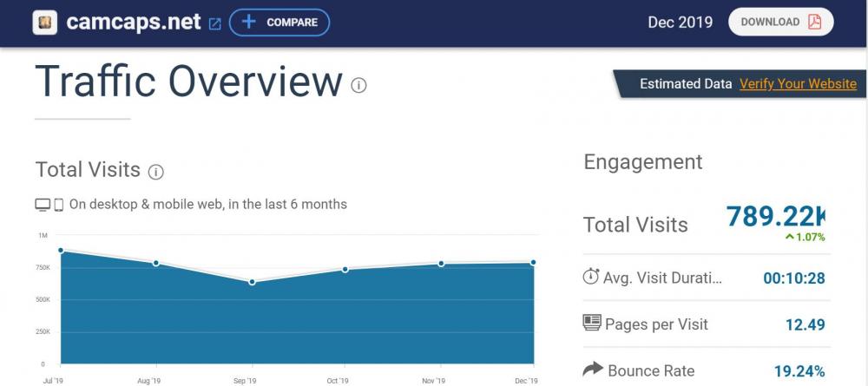Open camcaps.net via external link icon
Image resolution: width=868 pixels, height=386 pixels.
coord(215,23)
